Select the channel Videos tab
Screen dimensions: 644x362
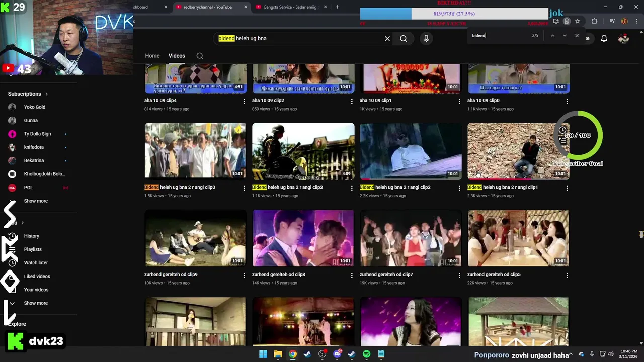pos(177,56)
